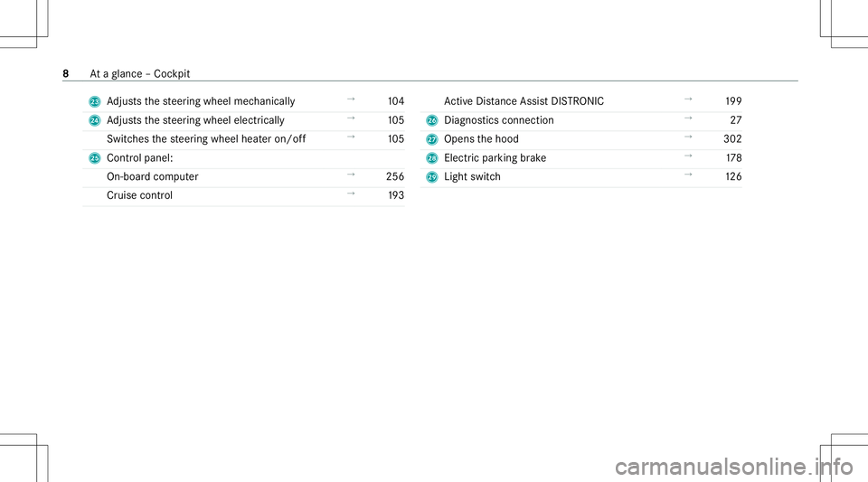The height and width of the screenshot is (482, 868).
Task: Open page 104 reference for mechanical steering adjustment
Action: (396, 101)
